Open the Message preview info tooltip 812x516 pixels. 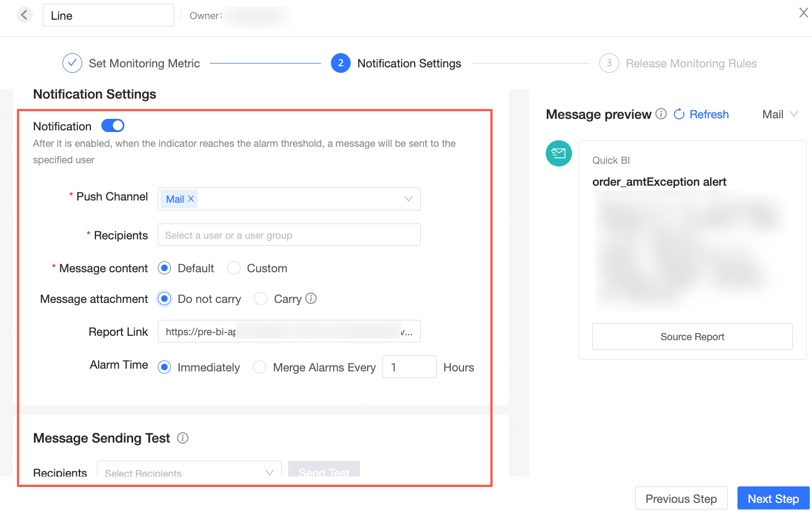click(661, 114)
